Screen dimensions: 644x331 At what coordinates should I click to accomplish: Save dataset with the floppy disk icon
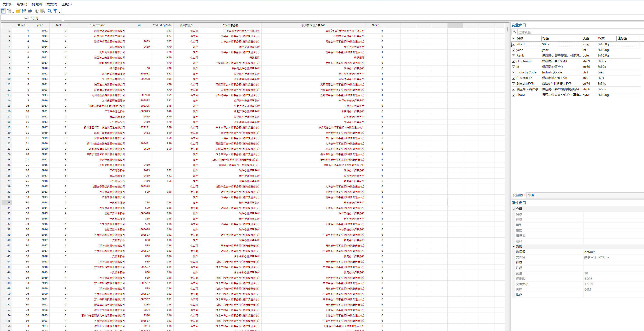[x=24, y=11]
